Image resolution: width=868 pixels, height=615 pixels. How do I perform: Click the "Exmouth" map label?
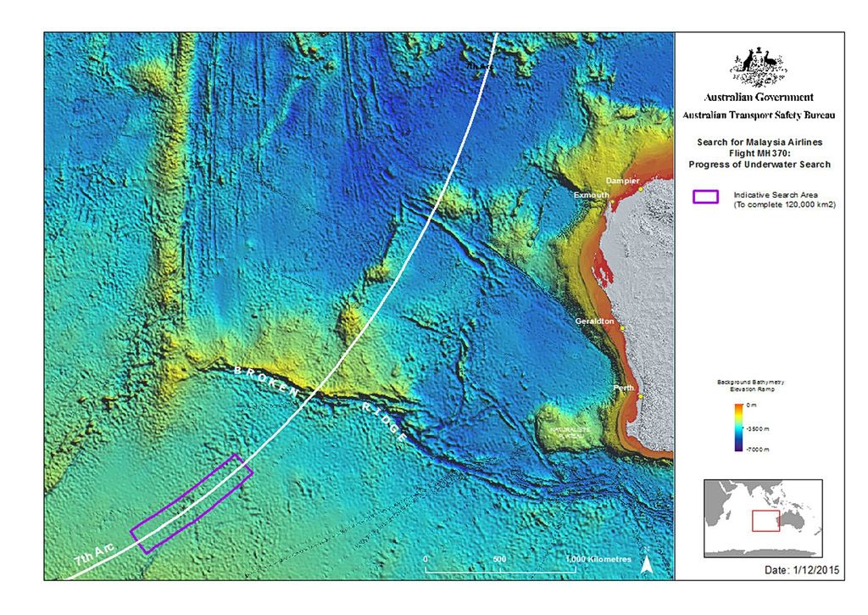coord(591,195)
